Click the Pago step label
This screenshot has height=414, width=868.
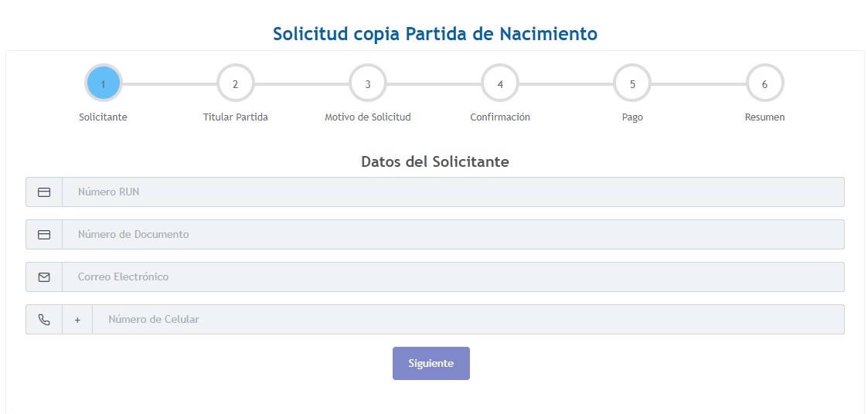(632, 117)
